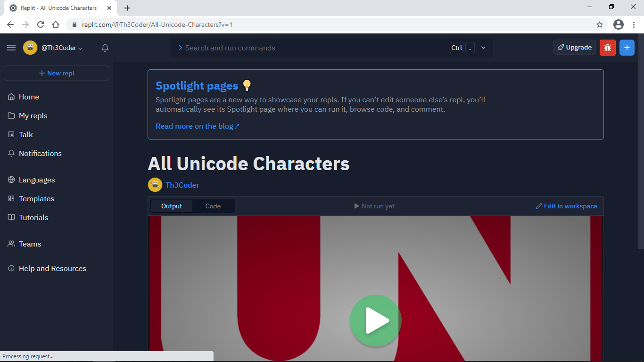Viewport: 644px width, 362px height.
Task: Switch to the Code tab
Action: 213,206
